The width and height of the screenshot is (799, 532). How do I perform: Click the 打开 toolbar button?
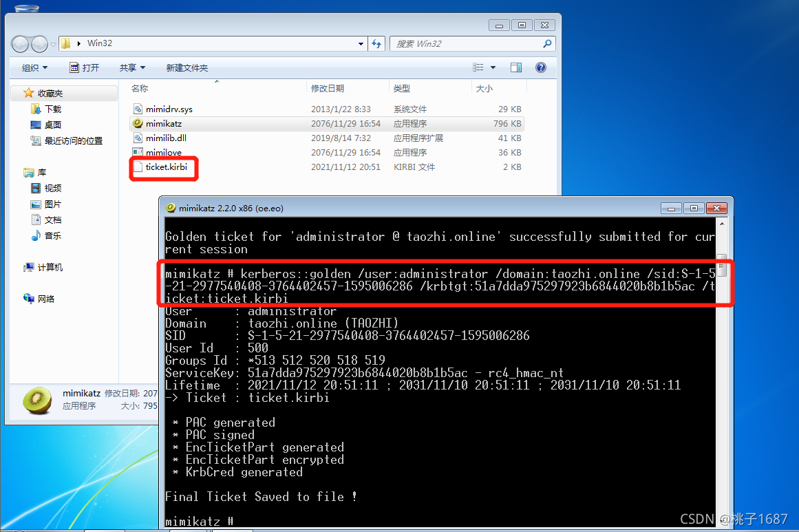85,67
